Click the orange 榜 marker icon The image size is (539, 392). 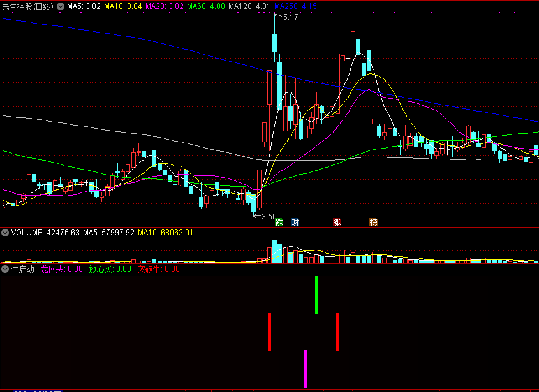click(x=373, y=222)
